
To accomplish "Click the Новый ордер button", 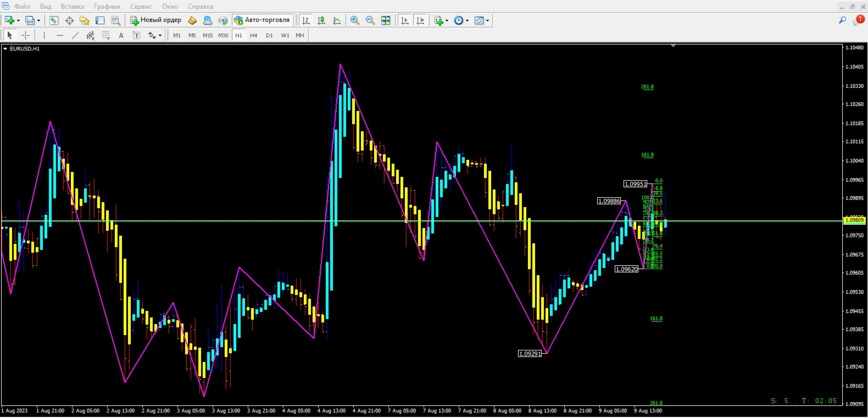I will click(155, 20).
